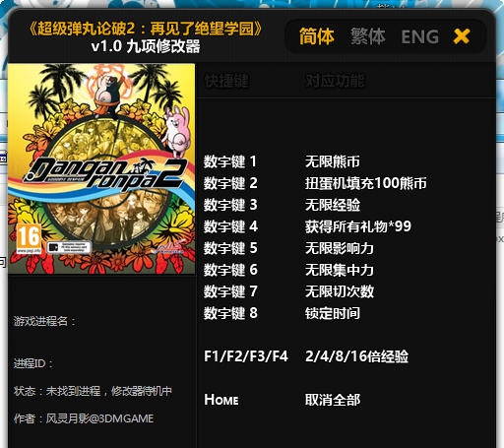
Task: Click the 快捷键 column header
Action: pos(226,81)
